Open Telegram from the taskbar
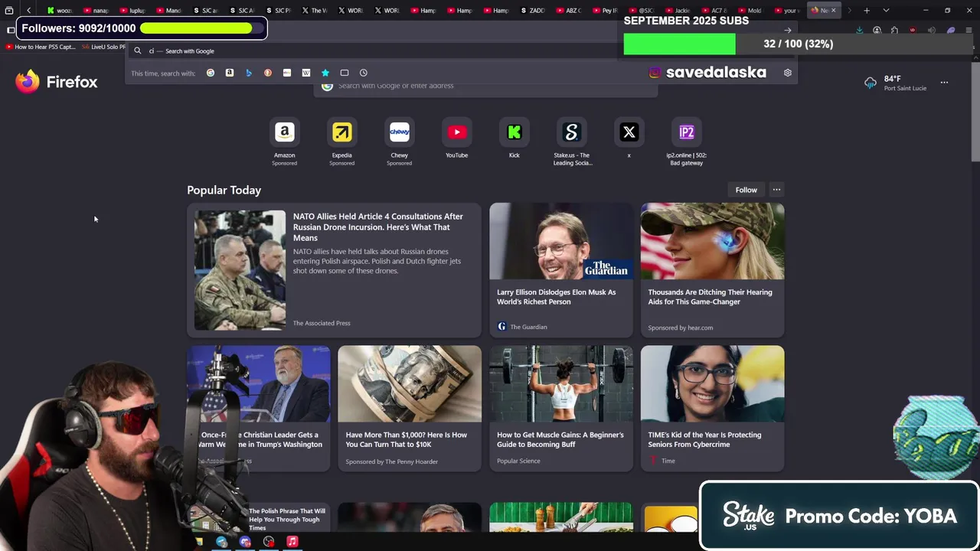The image size is (980, 551). click(221, 541)
